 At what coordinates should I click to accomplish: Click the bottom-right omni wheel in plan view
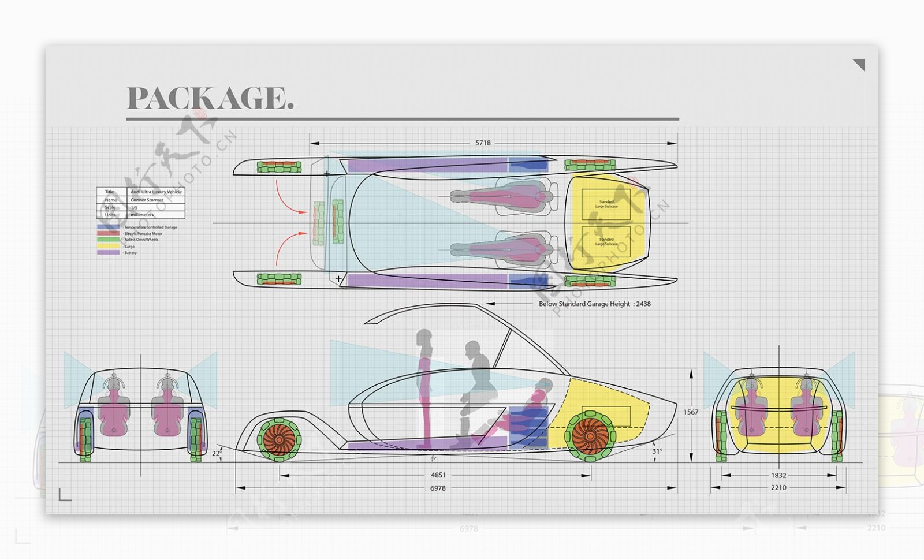click(590, 281)
